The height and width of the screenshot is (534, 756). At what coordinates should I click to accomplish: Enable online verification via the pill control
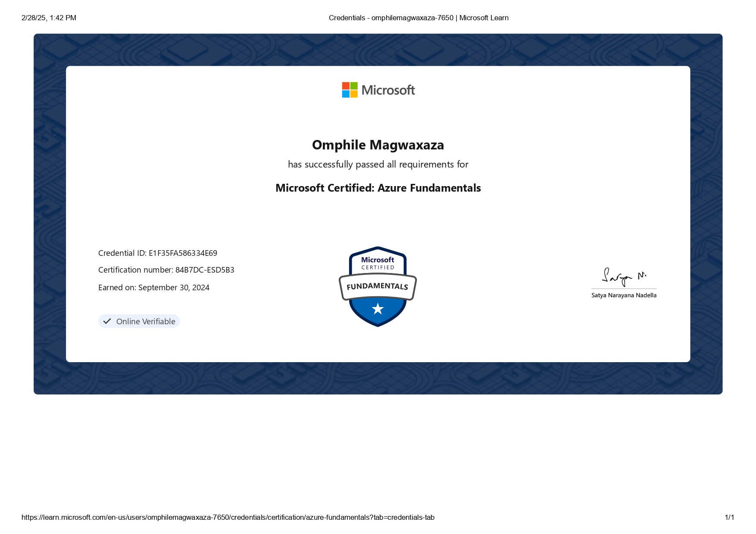pos(139,321)
